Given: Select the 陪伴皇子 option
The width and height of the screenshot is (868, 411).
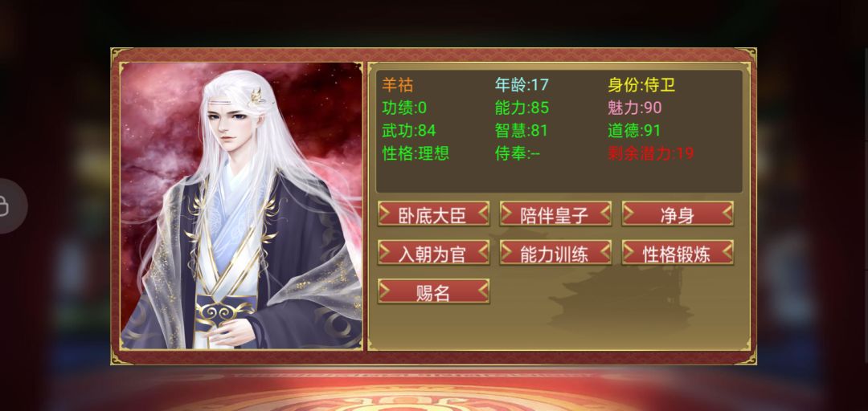Looking at the screenshot, I should point(555,214).
